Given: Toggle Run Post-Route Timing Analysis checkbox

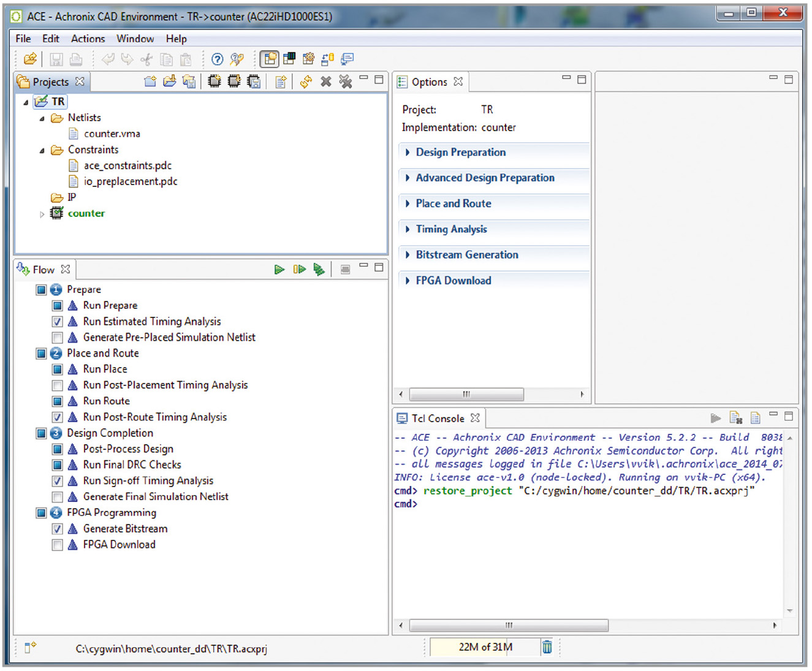Looking at the screenshot, I should coord(57,417).
